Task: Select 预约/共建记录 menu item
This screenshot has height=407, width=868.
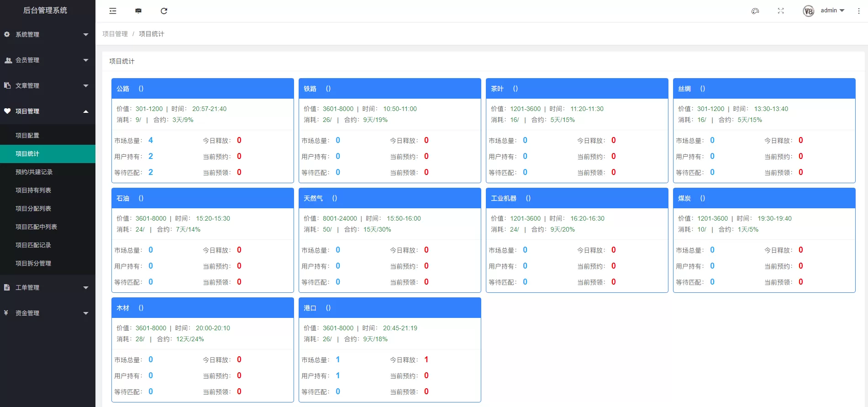Action: pyautogui.click(x=34, y=172)
